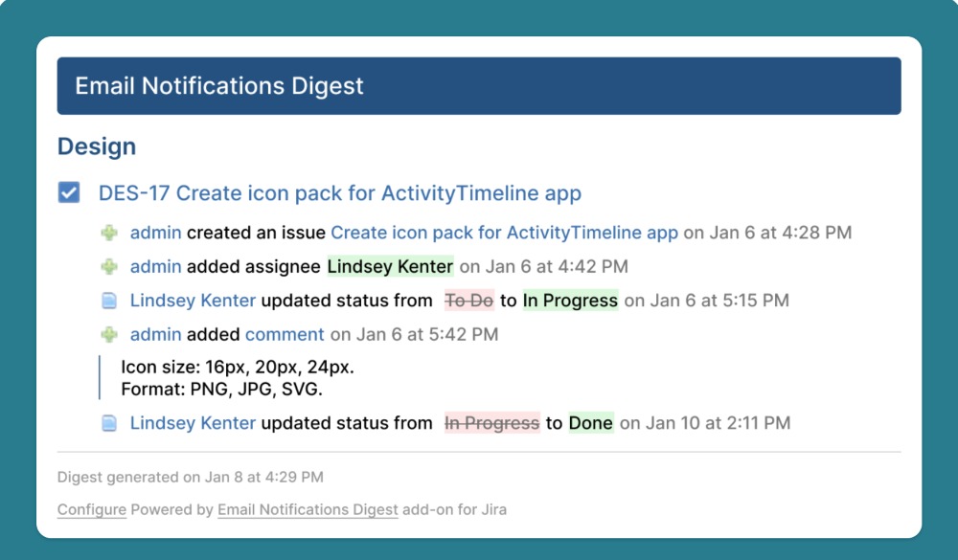Image resolution: width=958 pixels, height=560 pixels.
Task: Click the document icon for the first status update
Action: click(x=108, y=300)
